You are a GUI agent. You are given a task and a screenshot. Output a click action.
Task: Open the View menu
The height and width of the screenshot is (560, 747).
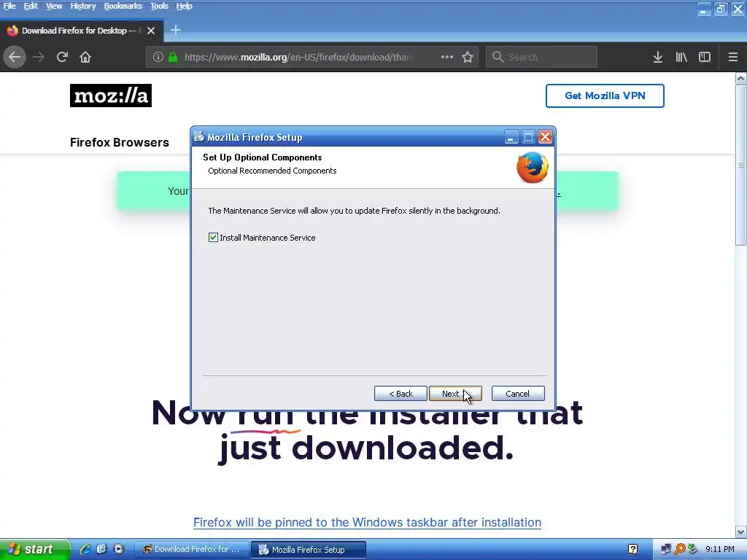click(x=54, y=6)
